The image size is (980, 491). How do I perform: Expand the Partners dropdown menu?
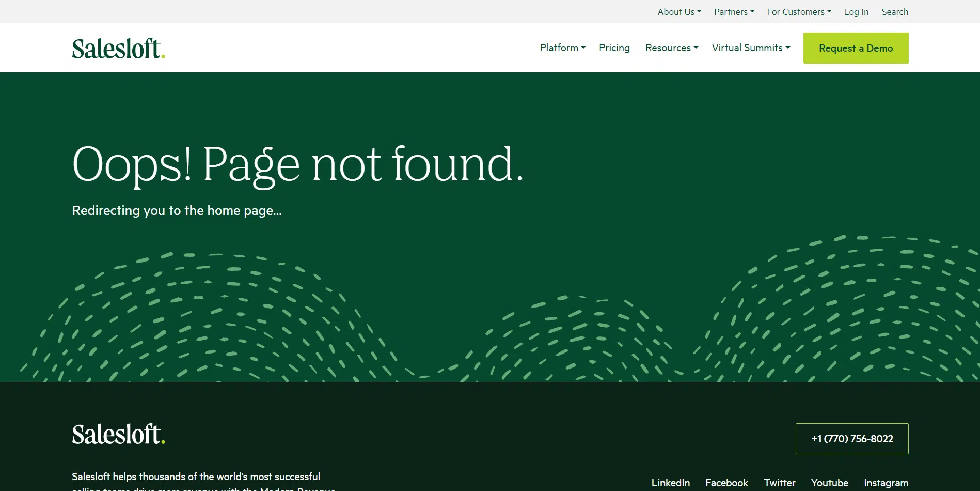tap(734, 12)
